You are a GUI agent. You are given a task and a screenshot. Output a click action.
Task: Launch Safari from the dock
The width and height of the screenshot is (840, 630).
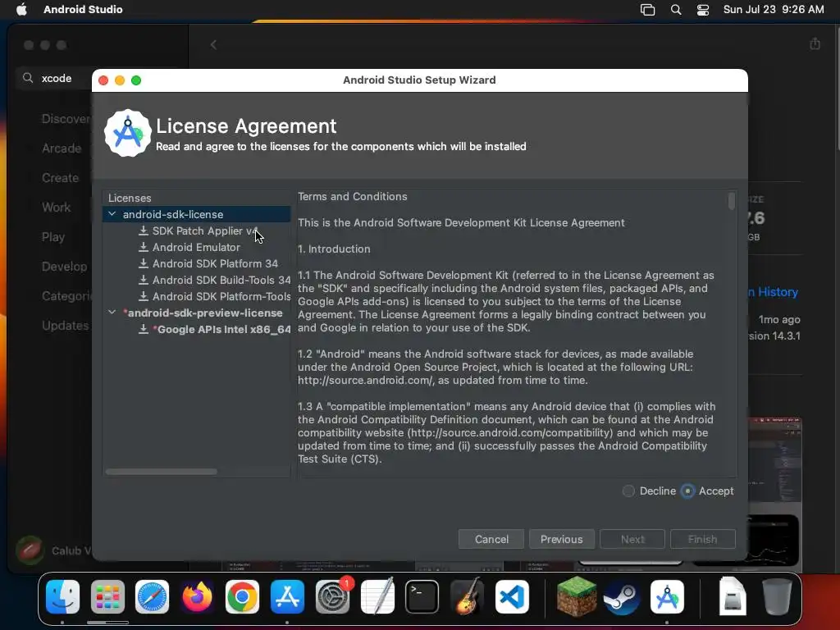coord(152,597)
